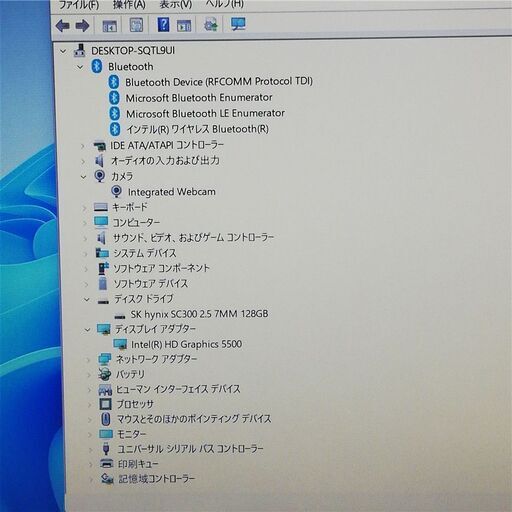
Task: Expand the キーボード category
Action: [84, 208]
